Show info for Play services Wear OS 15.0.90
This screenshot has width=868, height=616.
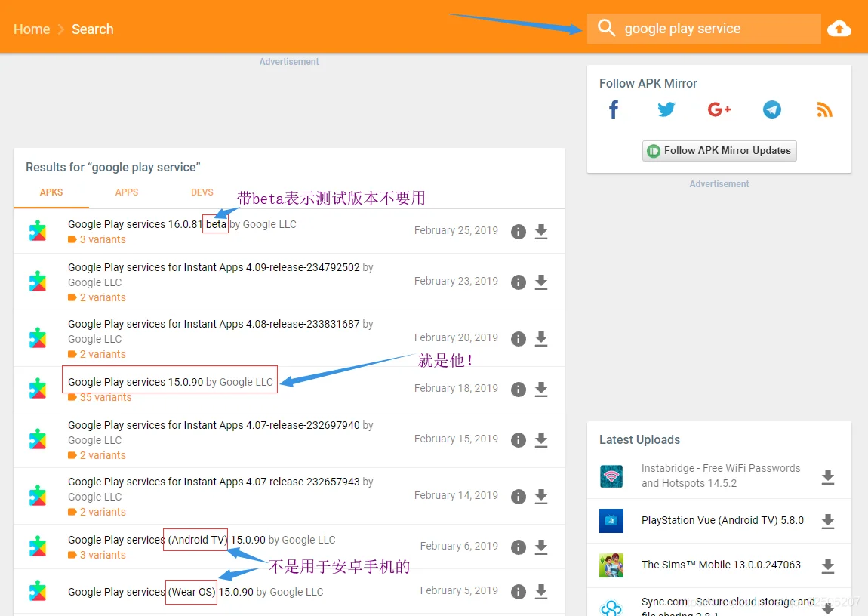click(x=518, y=592)
